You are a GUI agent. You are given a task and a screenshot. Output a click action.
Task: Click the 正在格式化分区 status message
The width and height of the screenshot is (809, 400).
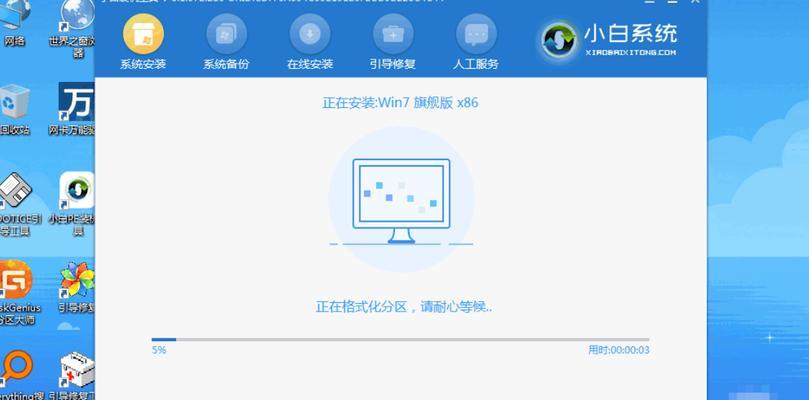[404, 307]
